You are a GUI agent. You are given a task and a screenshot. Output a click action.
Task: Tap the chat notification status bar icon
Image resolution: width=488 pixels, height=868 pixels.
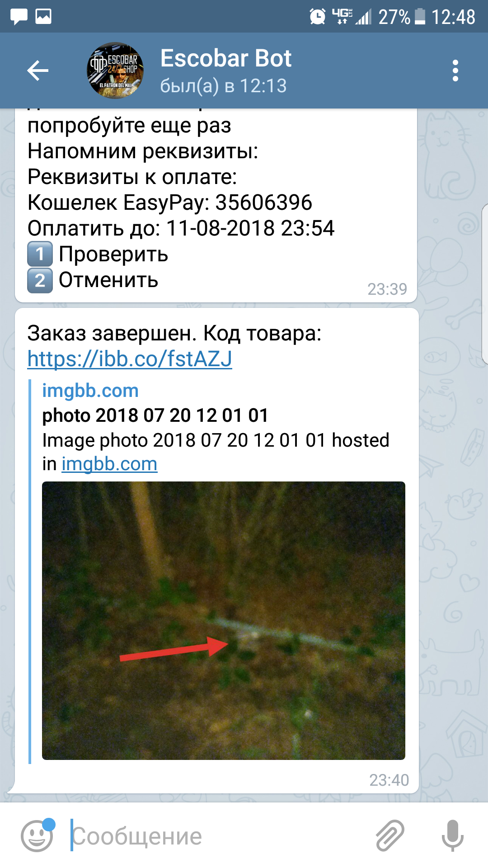19,17
